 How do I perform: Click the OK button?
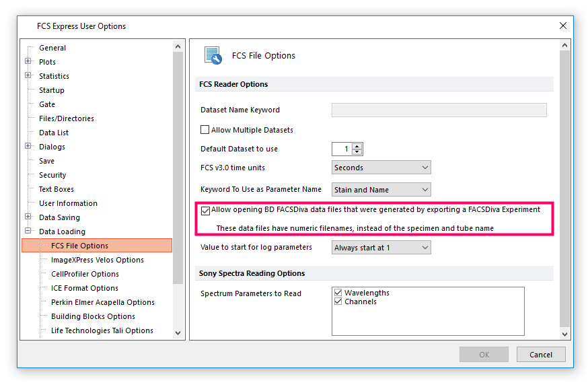coord(484,355)
